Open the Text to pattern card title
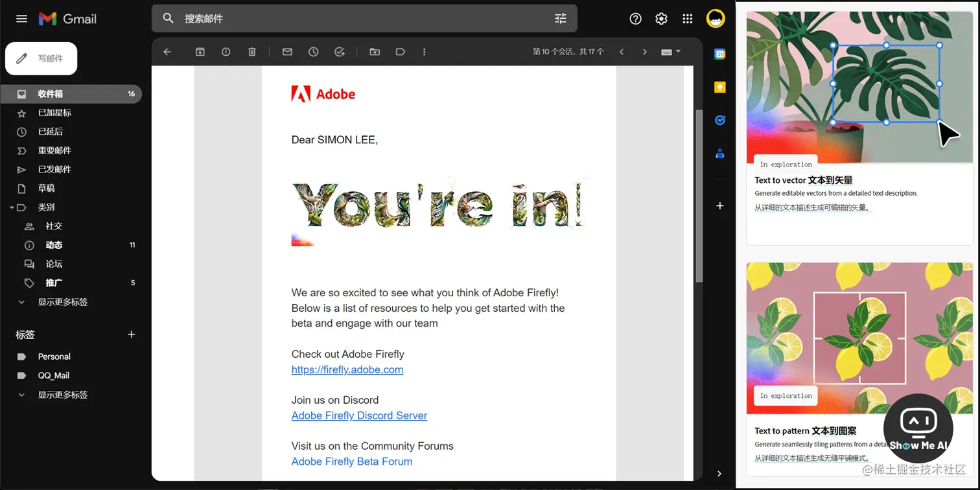980x490 pixels. [806, 430]
